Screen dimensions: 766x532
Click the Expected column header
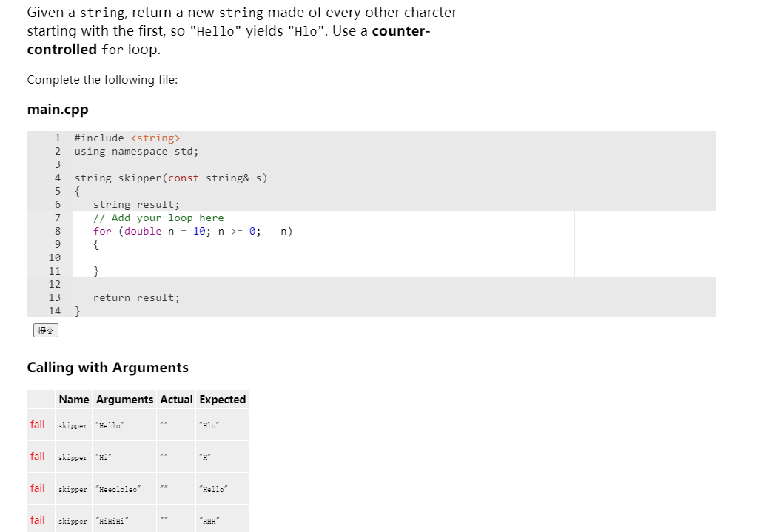[222, 399]
